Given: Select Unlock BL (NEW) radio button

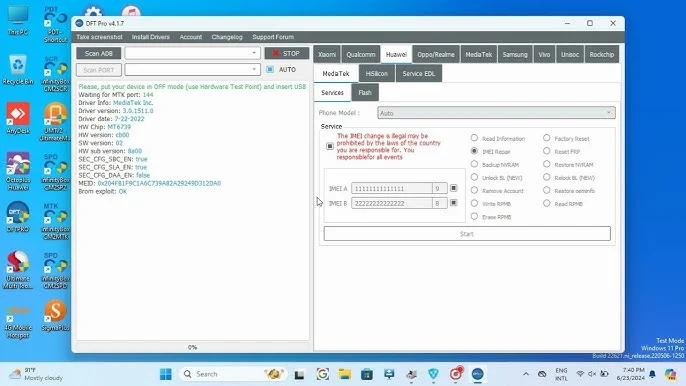Looking at the screenshot, I should click(474, 177).
